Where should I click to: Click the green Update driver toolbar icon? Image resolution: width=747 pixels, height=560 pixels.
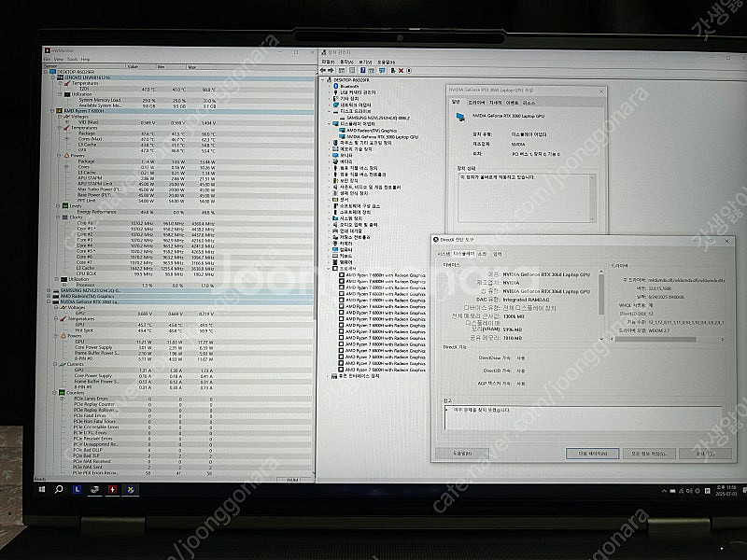pos(393,71)
